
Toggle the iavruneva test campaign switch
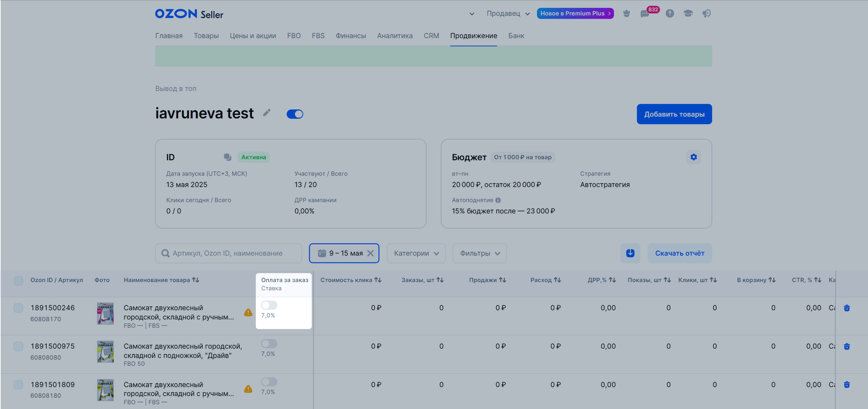(x=295, y=114)
